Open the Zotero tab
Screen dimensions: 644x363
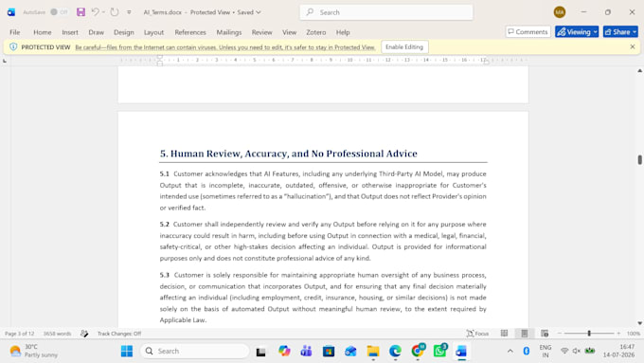click(x=315, y=32)
